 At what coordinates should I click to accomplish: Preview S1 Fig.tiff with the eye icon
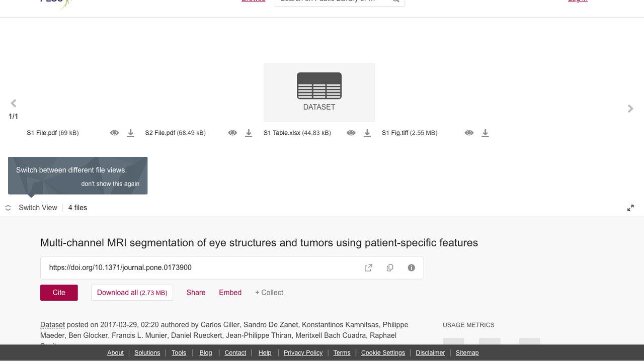coord(469,133)
